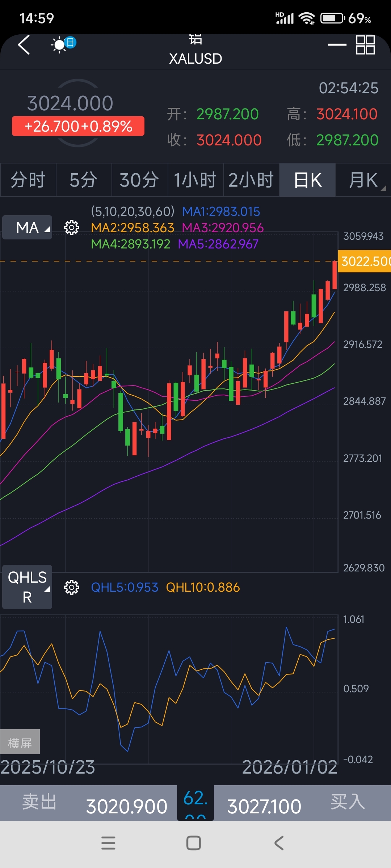Tap the Android recent apps menu icon

(108, 843)
